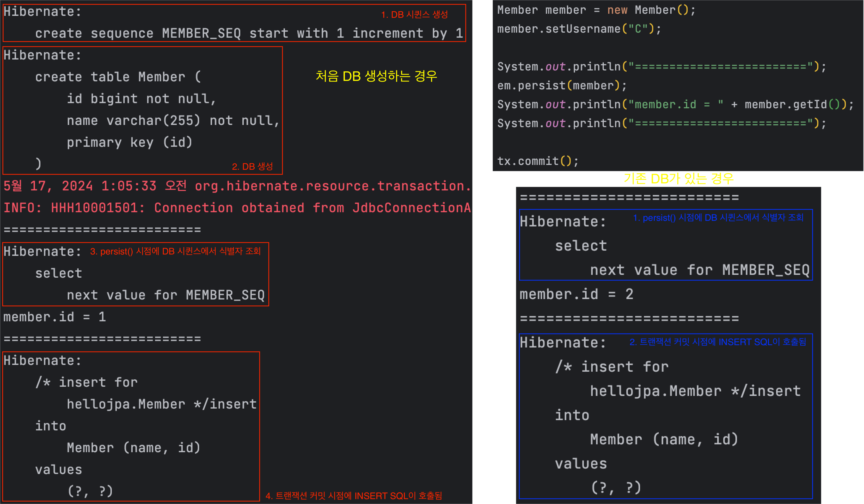
Task: Click 'member.setUsername("C");' code line
Action: (579, 29)
